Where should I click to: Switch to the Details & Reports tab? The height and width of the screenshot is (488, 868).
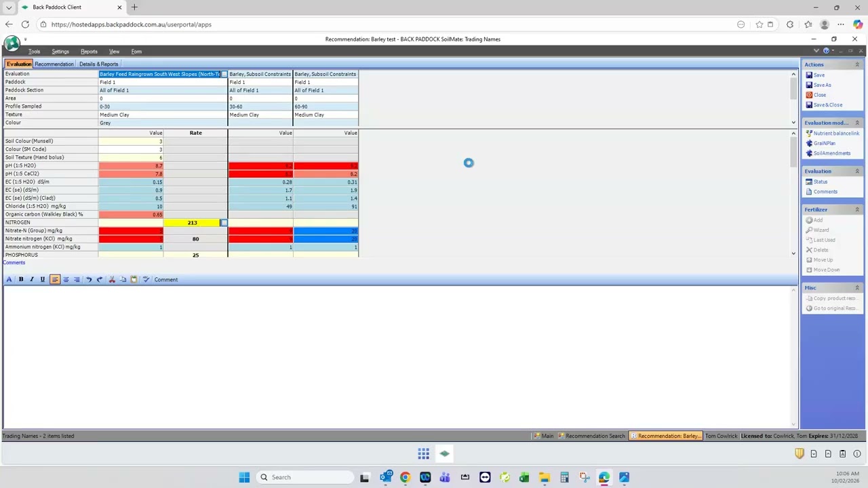pos(98,64)
